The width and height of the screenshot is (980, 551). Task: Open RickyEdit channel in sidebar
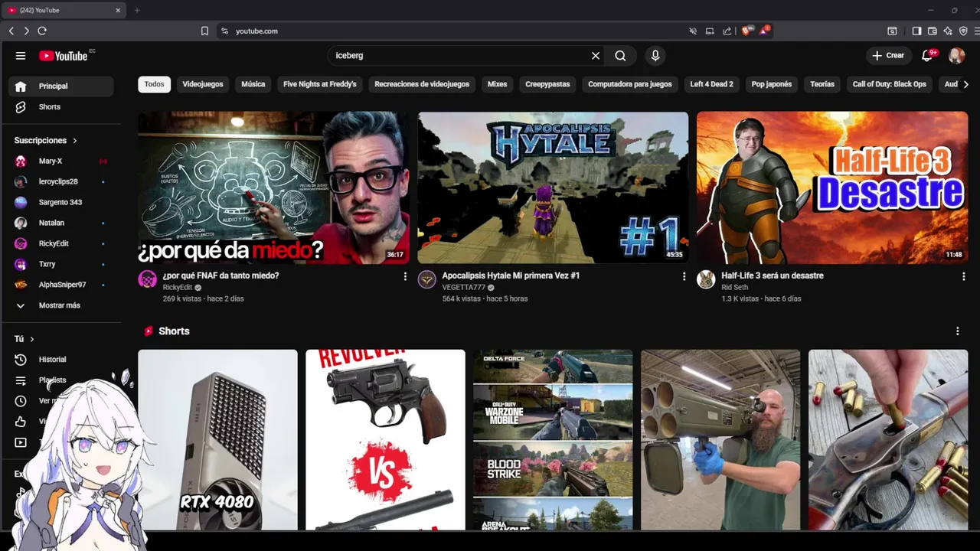[x=60, y=244]
